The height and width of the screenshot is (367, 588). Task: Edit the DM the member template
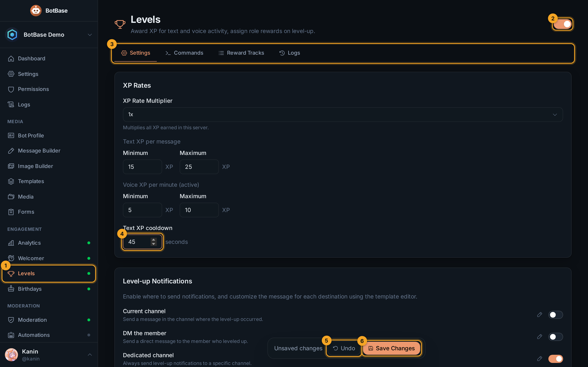point(539,337)
